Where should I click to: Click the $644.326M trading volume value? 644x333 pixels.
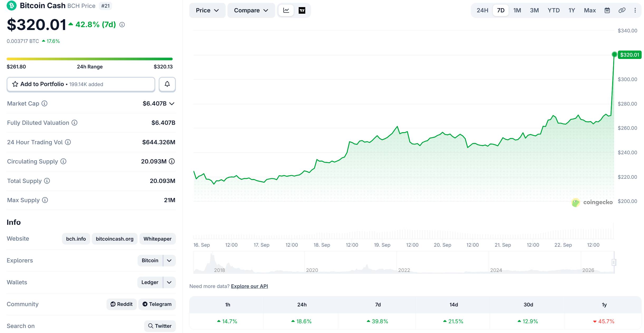(x=159, y=142)
